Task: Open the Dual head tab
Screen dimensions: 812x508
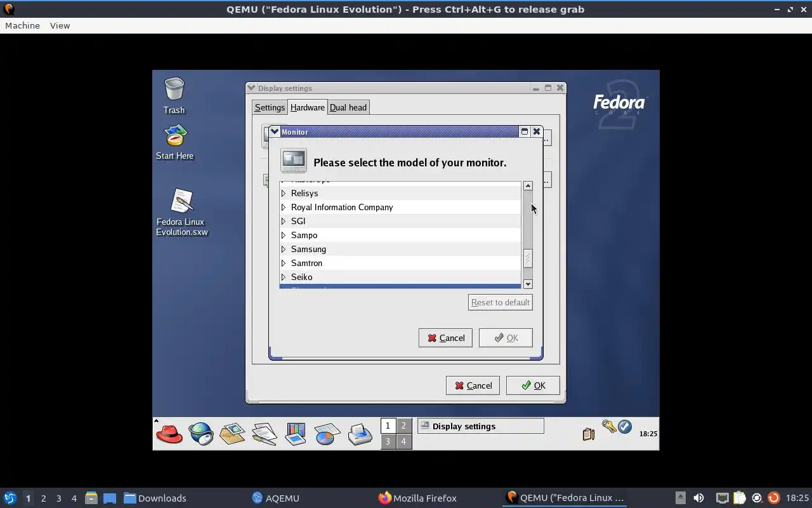Action: 348,107
